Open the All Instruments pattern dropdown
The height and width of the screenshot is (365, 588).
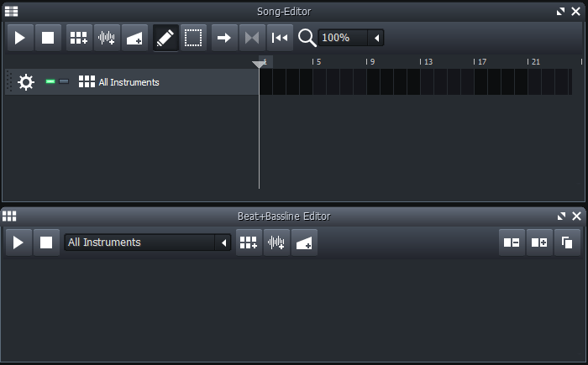tap(223, 242)
